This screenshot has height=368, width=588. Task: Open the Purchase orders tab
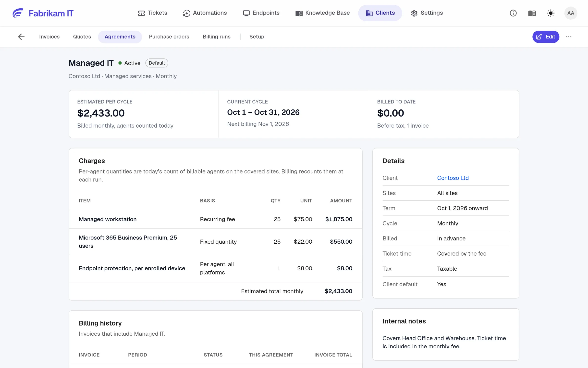(169, 37)
